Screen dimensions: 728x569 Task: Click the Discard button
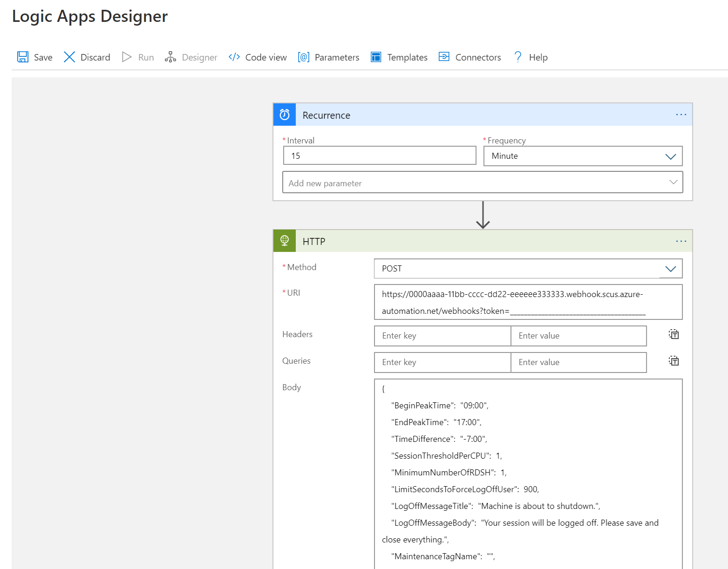tap(87, 57)
